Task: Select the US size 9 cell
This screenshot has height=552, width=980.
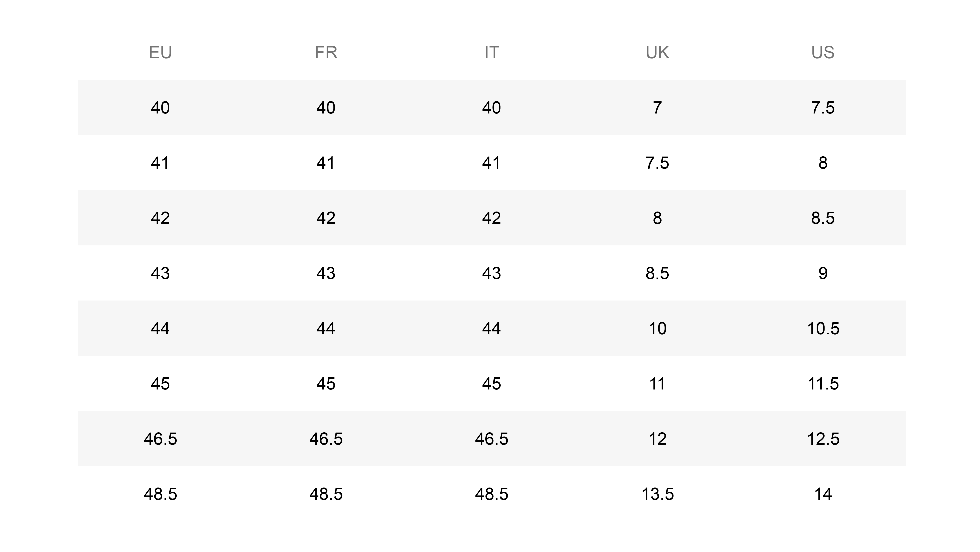Action: pos(823,273)
